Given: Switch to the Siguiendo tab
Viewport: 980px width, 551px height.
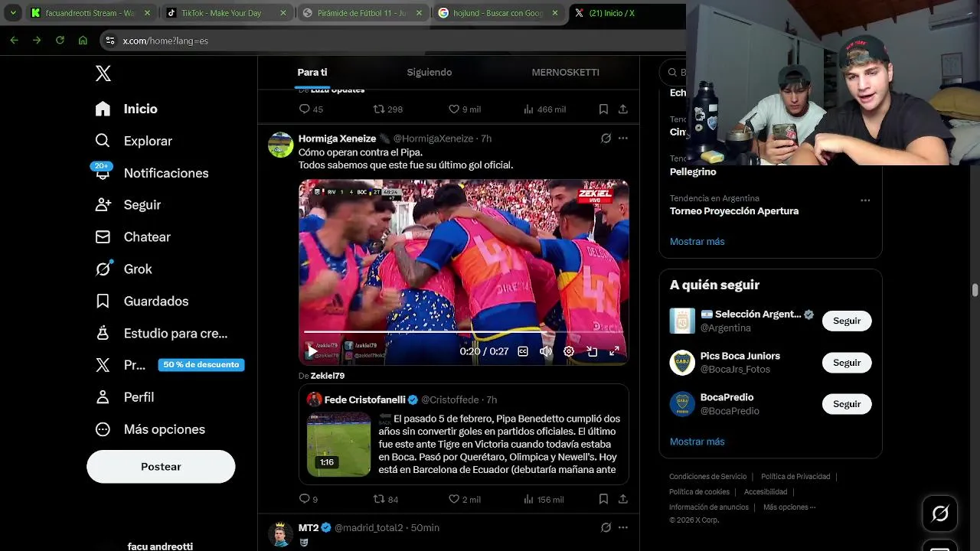Looking at the screenshot, I should point(430,72).
